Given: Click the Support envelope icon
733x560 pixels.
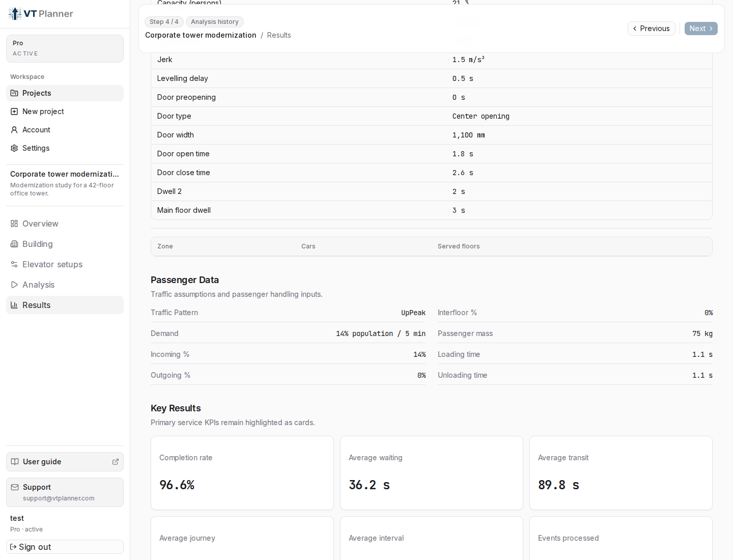Looking at the screenshot, I should click(x=15, y=487).
